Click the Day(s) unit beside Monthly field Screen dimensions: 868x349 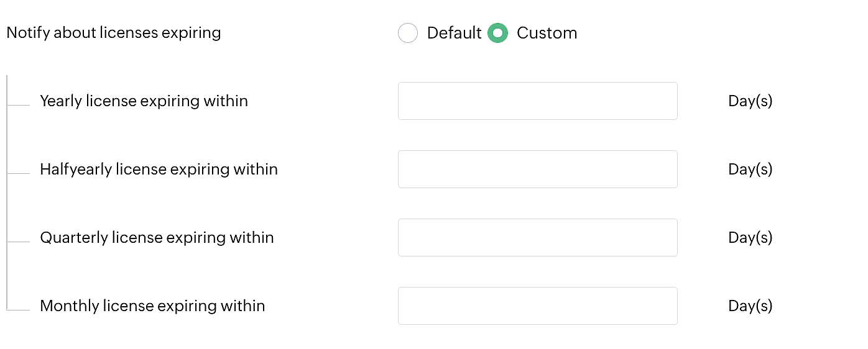click(x=750, y=306)
